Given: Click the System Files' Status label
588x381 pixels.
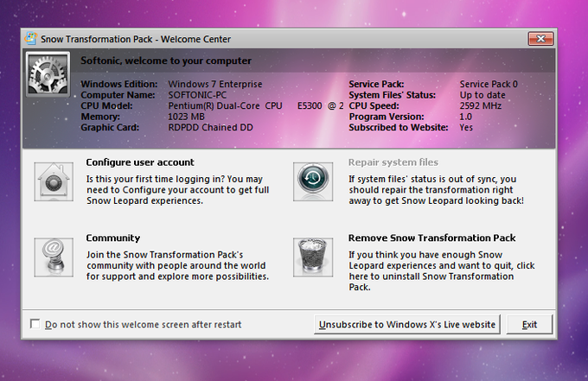Looking at the screenshot, I should (x=393, y=95).
